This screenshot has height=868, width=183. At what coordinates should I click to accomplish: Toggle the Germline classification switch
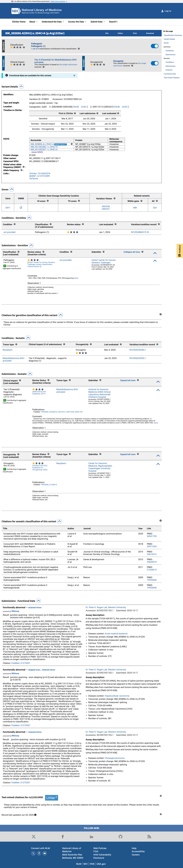coord(155,46)
